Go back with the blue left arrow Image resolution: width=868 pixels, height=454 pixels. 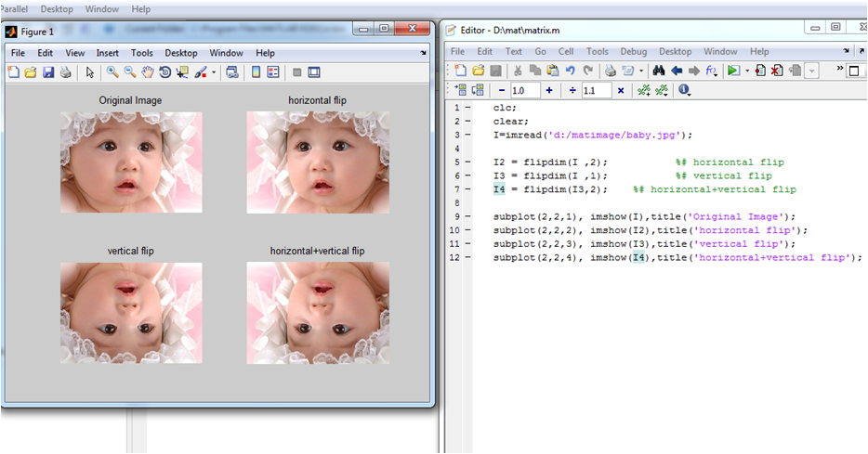click(x=677, y=71)
